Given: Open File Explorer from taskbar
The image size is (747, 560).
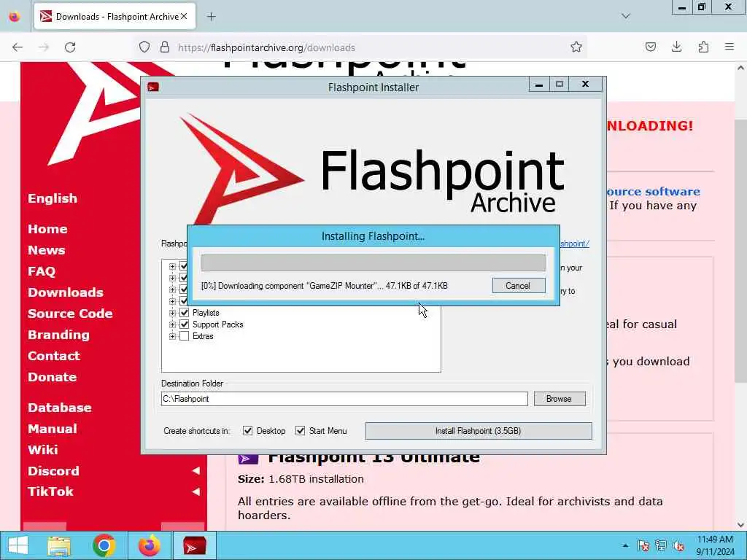Looking at the screenshot, I should coord(59,545).
